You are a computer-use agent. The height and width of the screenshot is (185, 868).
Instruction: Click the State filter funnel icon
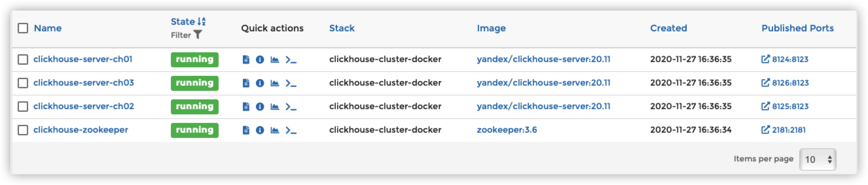click(198, 35)
